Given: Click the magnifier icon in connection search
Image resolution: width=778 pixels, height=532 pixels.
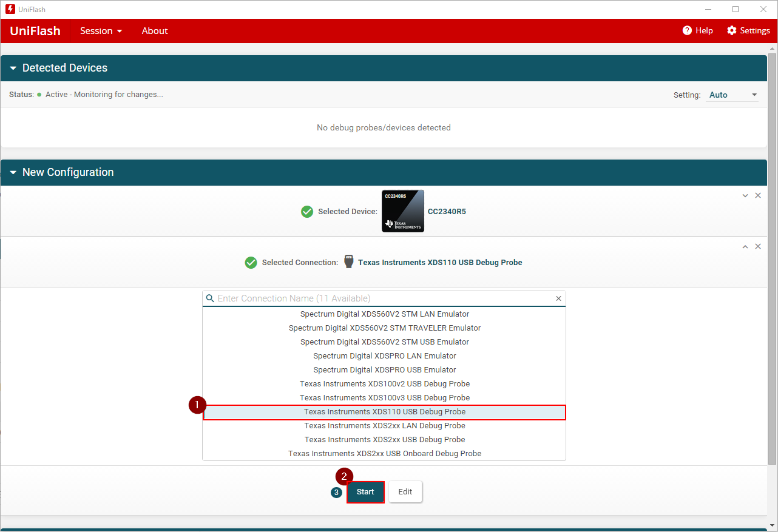Looking at the screenshot, I should [x=210, y=298].
